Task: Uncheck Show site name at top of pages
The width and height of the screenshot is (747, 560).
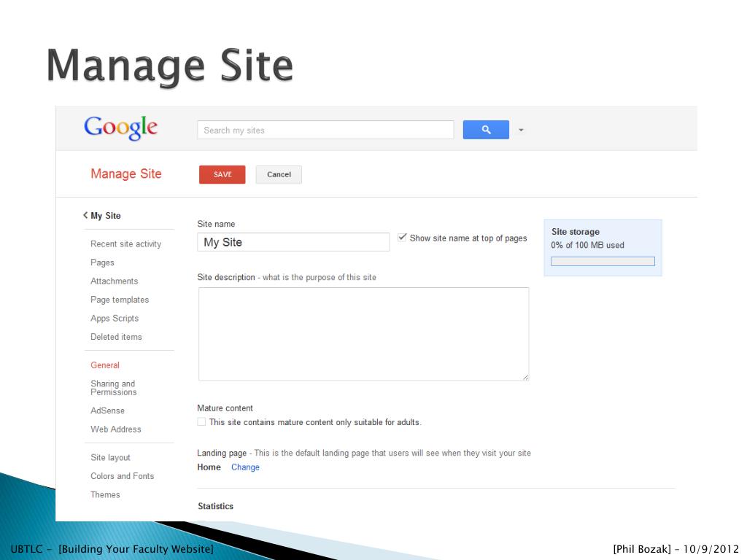Action: click(402, 237)
